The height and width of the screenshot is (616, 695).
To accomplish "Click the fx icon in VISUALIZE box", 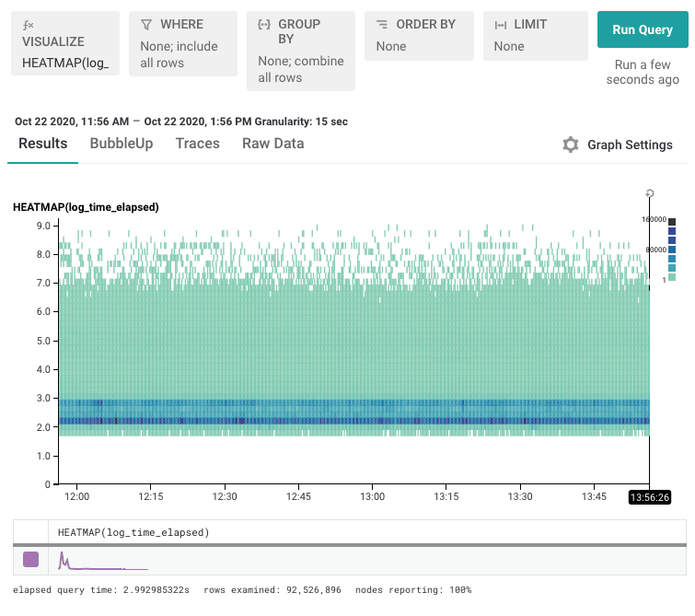I will pos(27,26).
